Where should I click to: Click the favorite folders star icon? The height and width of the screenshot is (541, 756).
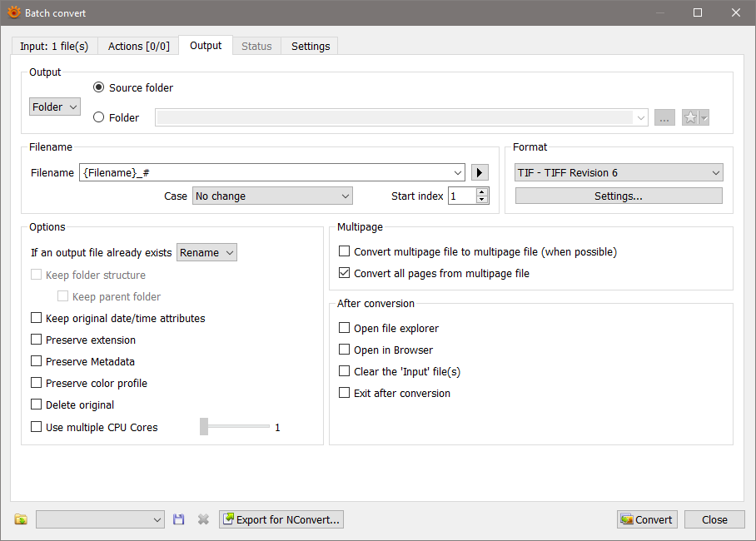click(690, 117)
